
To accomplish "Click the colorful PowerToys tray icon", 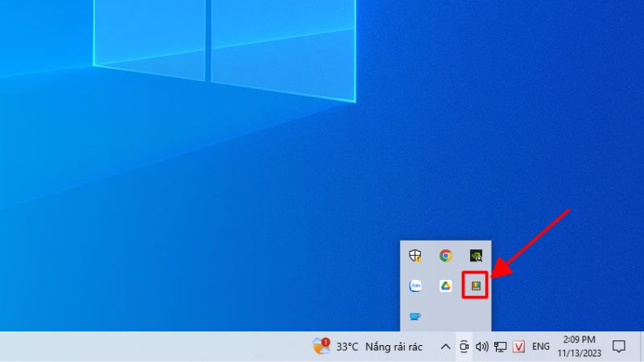I will (476, 286).
